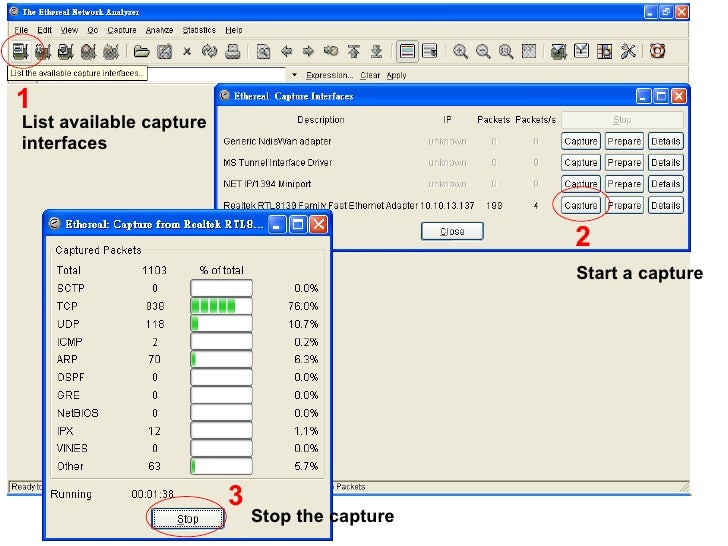This screenshot has width=728, height=546.
Task: Open the Coloring rules toolbar icon
Action: click(x=604, y=51)
